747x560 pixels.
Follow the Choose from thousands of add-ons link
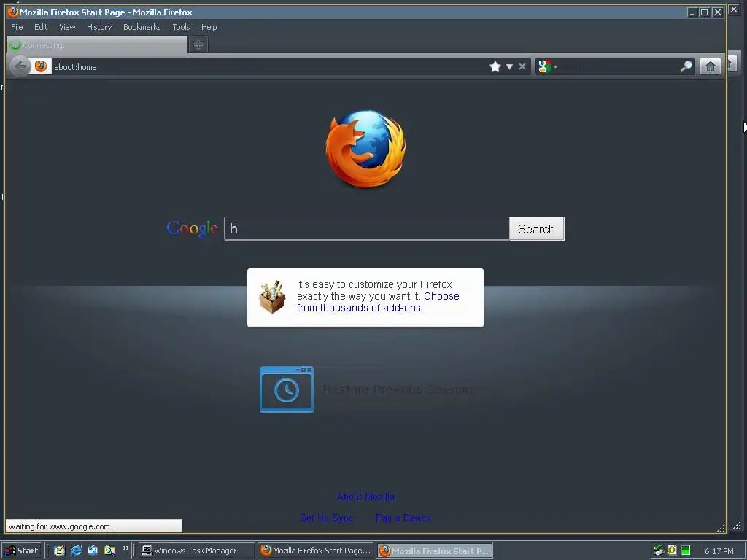(x=378, y=302)
